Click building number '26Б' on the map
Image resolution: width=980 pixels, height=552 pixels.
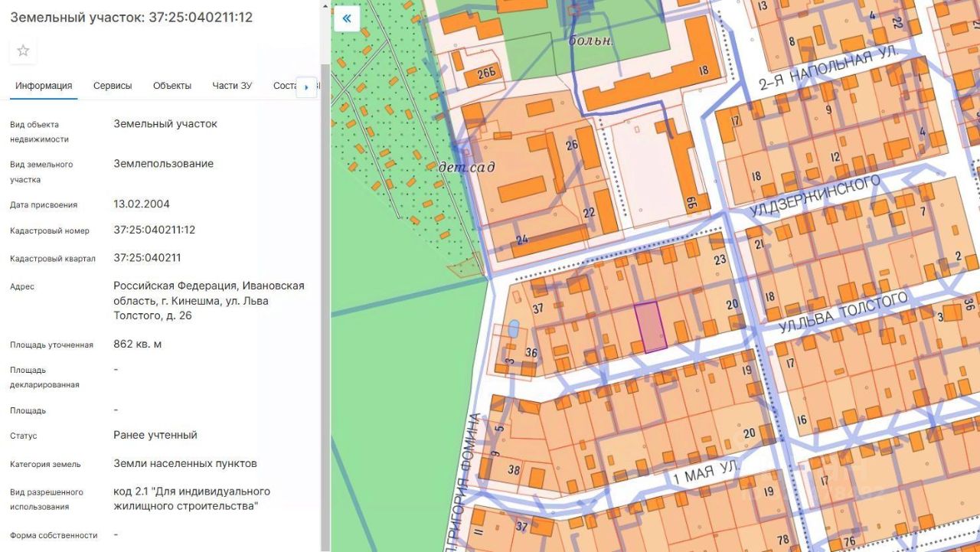(x=486, y=73)
